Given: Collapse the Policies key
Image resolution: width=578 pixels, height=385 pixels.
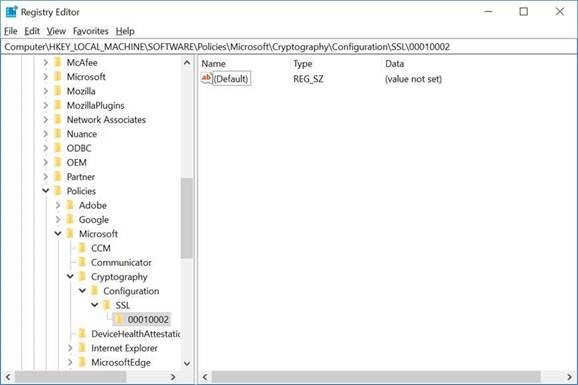Looking at the screenshot, I should [x=45, y=191].
